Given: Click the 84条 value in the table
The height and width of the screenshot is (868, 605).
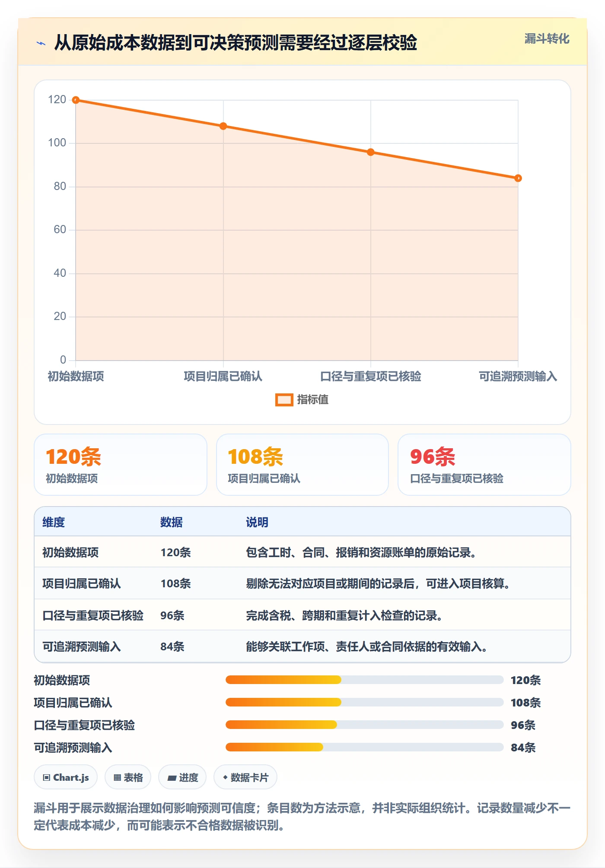Looking at the screenshot, I should [172, 646].
